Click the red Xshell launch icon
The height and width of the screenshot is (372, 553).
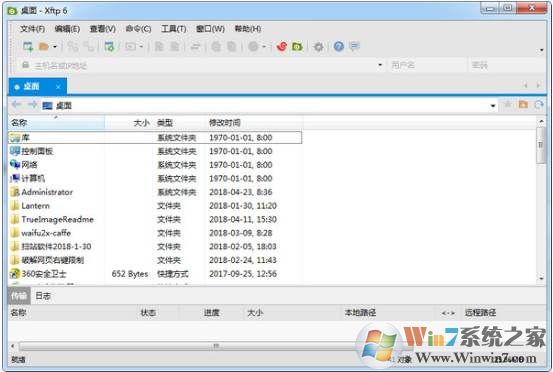[x=281, y=47]
